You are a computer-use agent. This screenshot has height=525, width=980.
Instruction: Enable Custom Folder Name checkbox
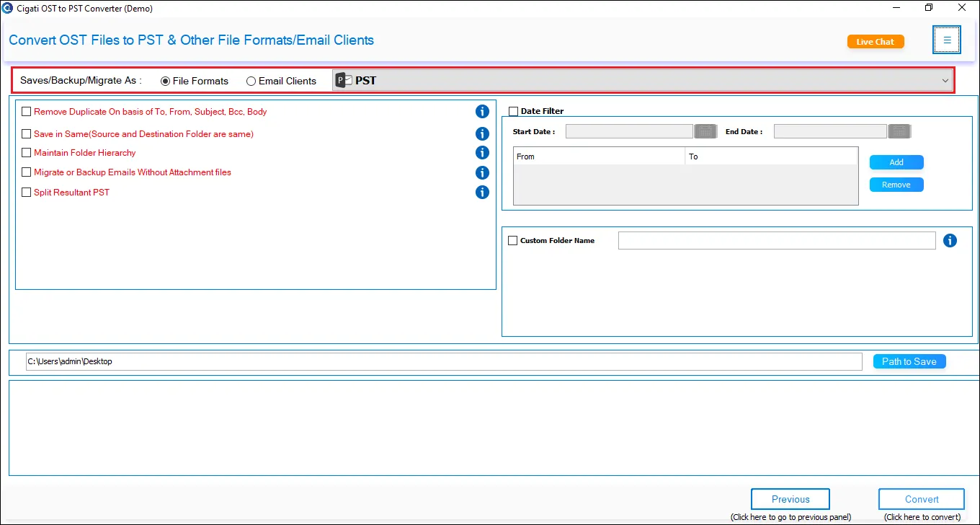click(513, 240)
